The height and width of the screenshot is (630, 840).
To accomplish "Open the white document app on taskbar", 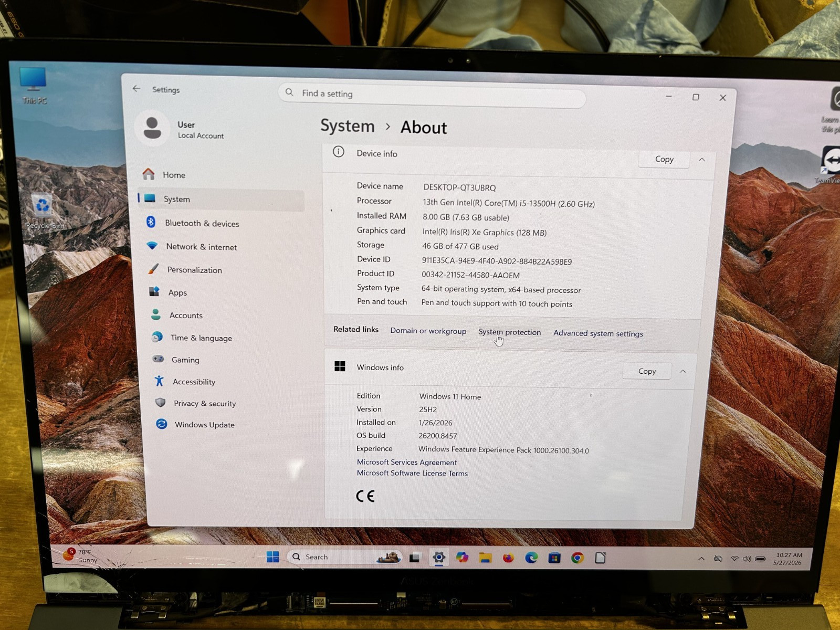I will click(600, 558).
